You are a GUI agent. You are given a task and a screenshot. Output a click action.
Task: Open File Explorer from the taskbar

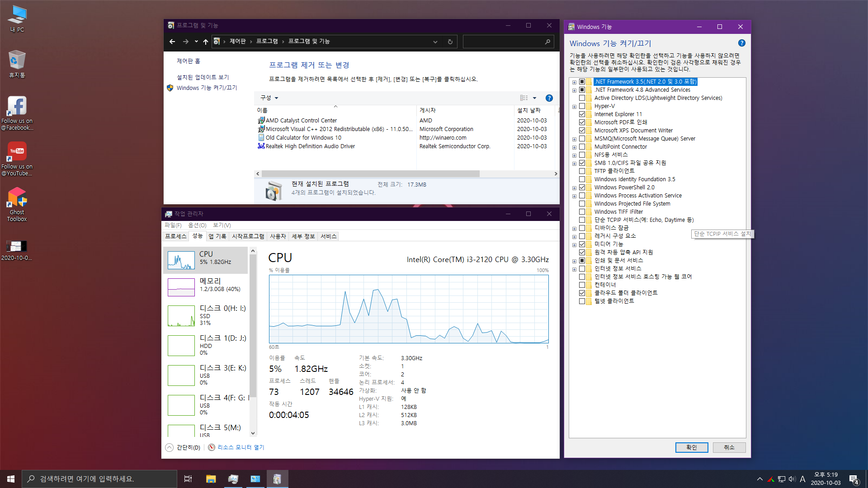[211, 479]
